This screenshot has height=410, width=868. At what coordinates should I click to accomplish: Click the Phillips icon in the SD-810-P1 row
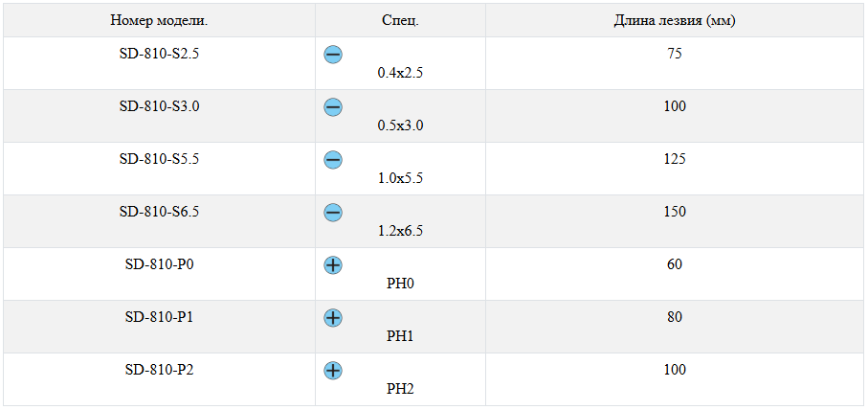pos(333,318)
